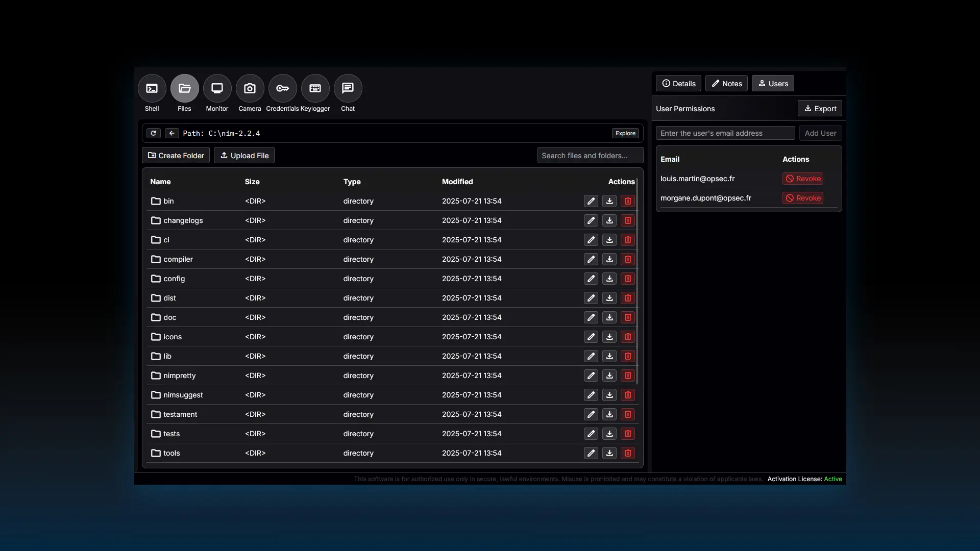Switch to the Monitor view
Image resolution: width=980 pixels, height=551 pixels.
click(x=217, y=89)
